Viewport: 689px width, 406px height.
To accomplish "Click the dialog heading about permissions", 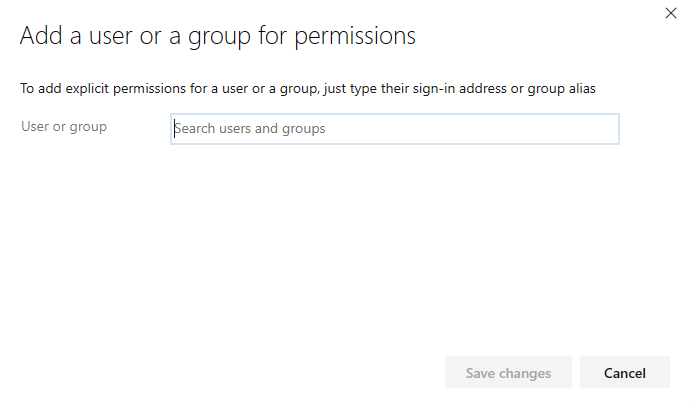I will pyautogui.click(x=218, y=36).
